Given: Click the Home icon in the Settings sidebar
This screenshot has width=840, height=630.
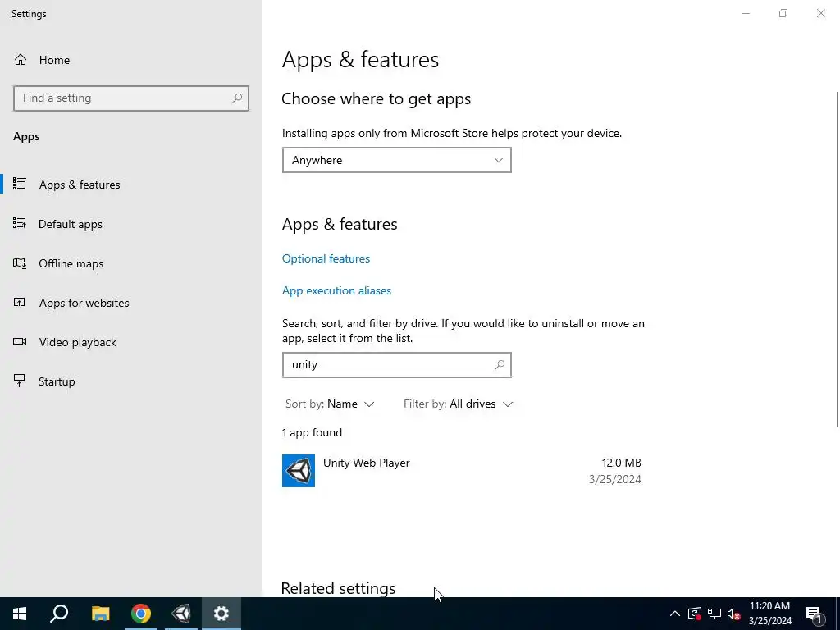Looking at the screenshot, I should 21,60.
